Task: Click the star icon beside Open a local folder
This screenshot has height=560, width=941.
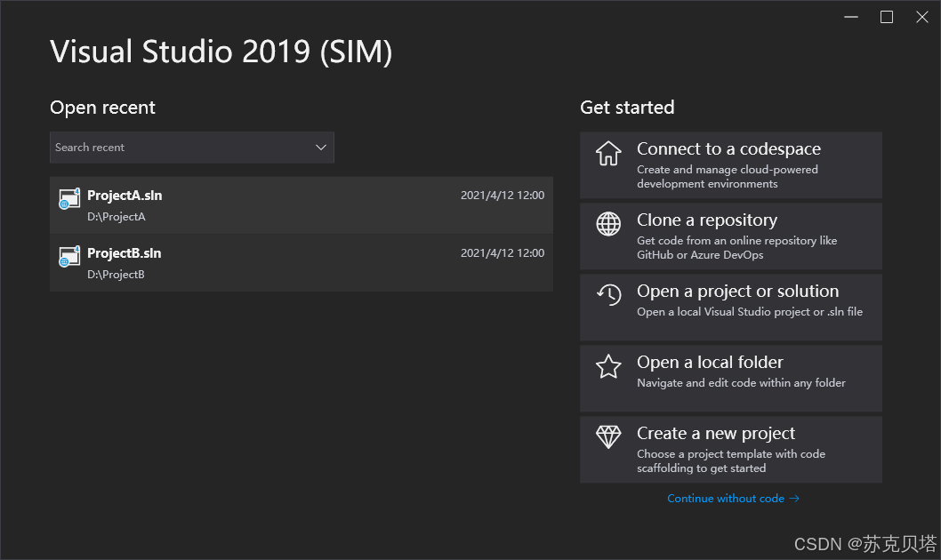Action: coord(608,366)
